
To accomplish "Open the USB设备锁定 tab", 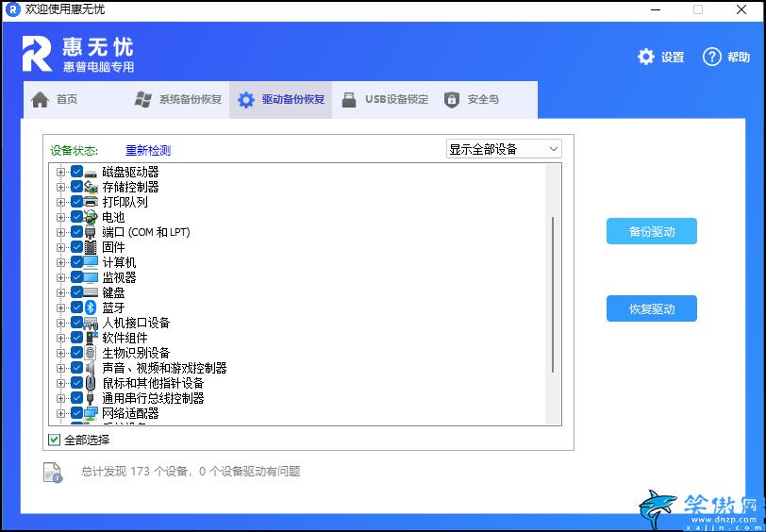I will pyautogui.click(x=385, y=100).
